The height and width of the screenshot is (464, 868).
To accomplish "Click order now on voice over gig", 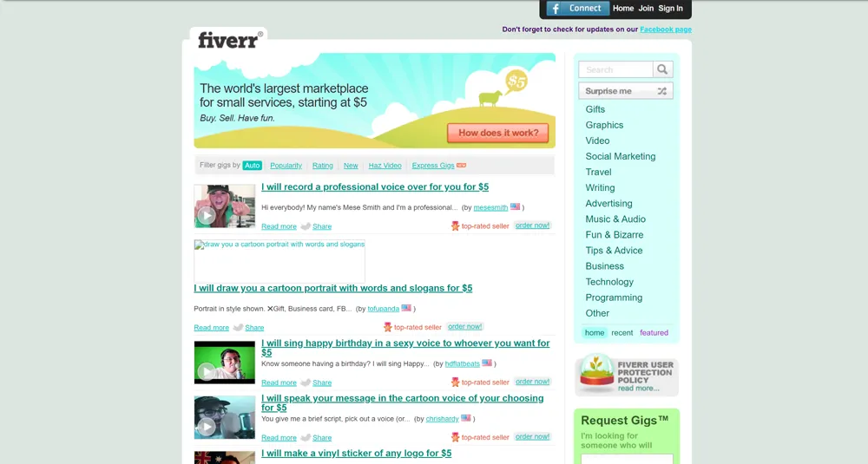I will click(533, 225).
